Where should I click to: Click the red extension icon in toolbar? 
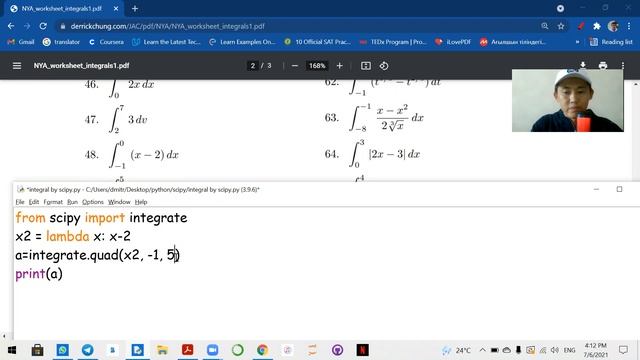(x=580, y=26)
